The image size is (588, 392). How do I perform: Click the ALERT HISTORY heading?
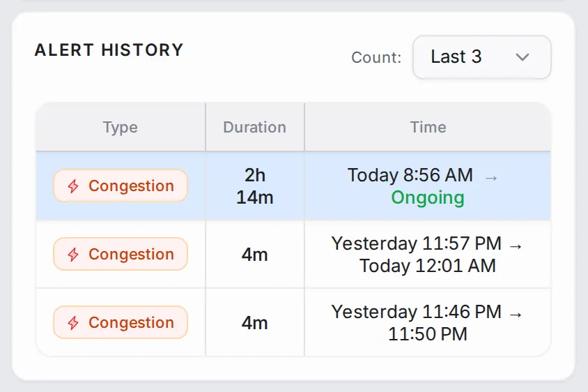tap(109, 50)
